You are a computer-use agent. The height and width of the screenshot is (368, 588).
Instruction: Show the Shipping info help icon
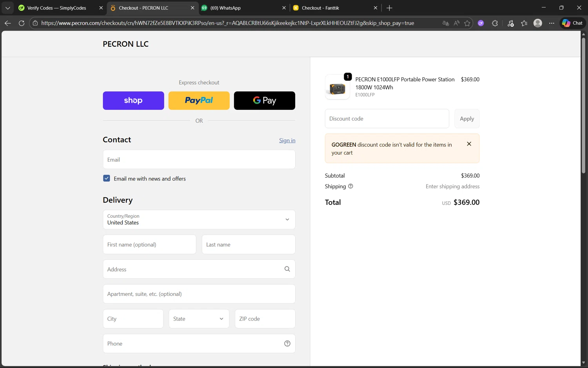click(x=351, y=186)
